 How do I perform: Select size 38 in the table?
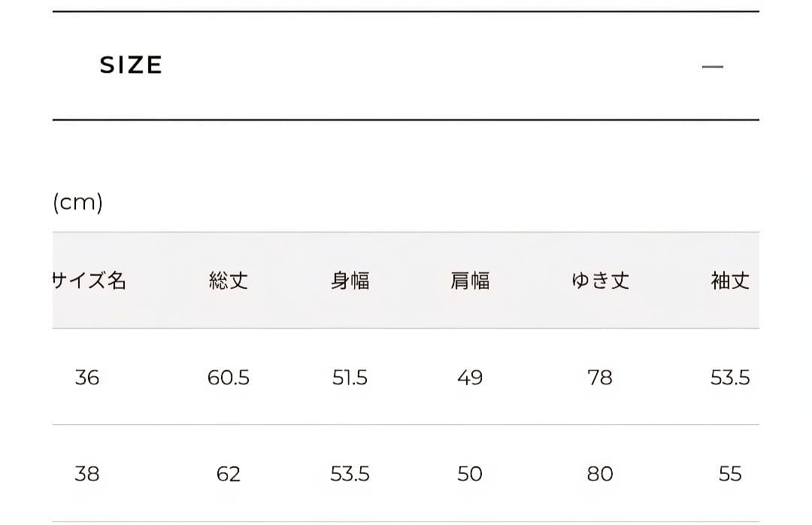(87, 474)
